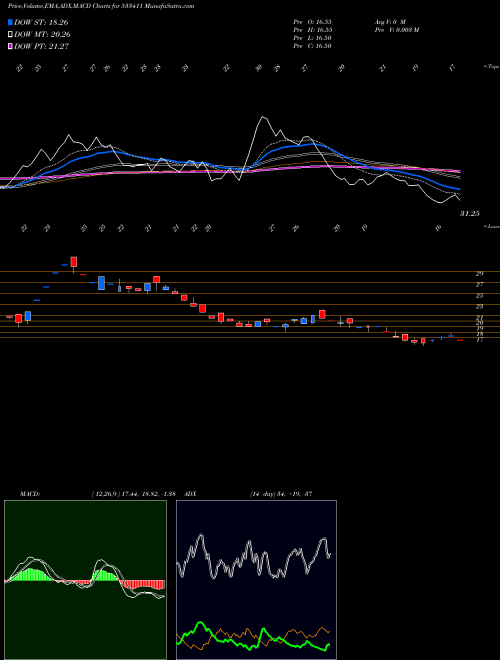Click the '<Tops' label at right edge

click(491, 67)
